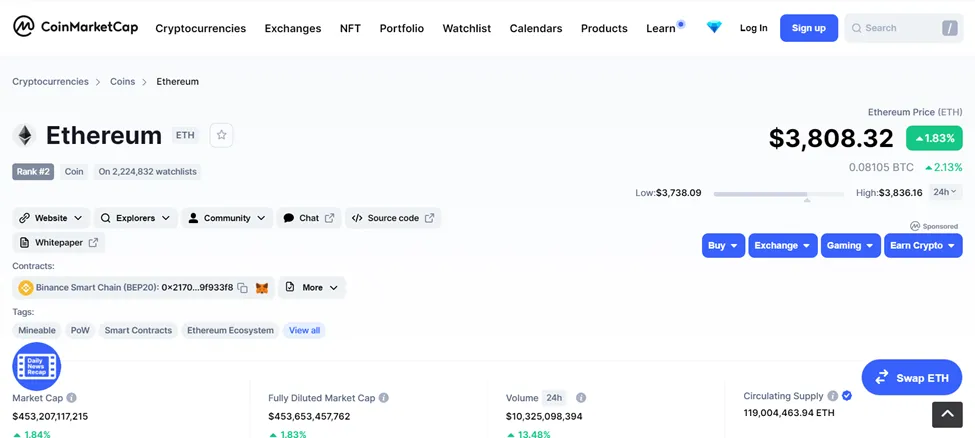The width and height of the screenshot is (975, 438).
Task: Click the Mineable tag
Action: coord(37,330)
